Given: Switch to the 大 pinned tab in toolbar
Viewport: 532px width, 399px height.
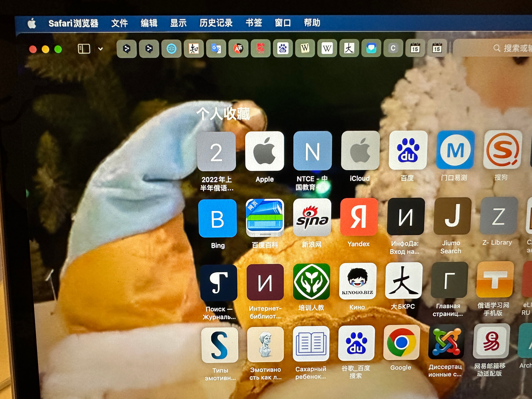Looking at the screenshot, I should click(x=349, y=48).
